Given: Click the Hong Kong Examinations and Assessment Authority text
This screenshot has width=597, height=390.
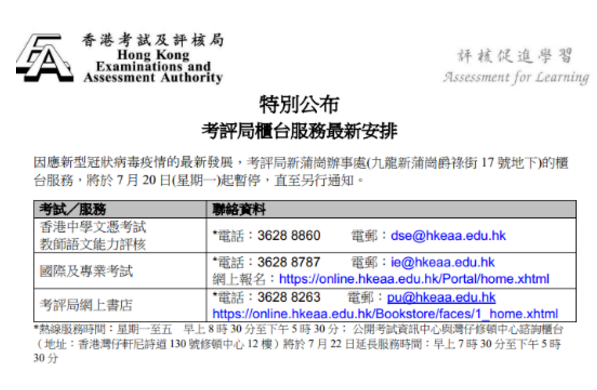Looking at the screenshot, I should [x=153, y=66].
